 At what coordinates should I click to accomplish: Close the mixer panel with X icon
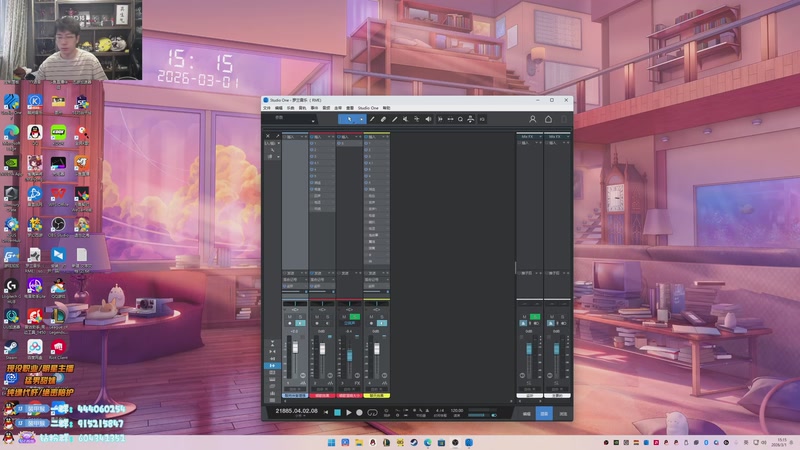[x=268, y=136]
